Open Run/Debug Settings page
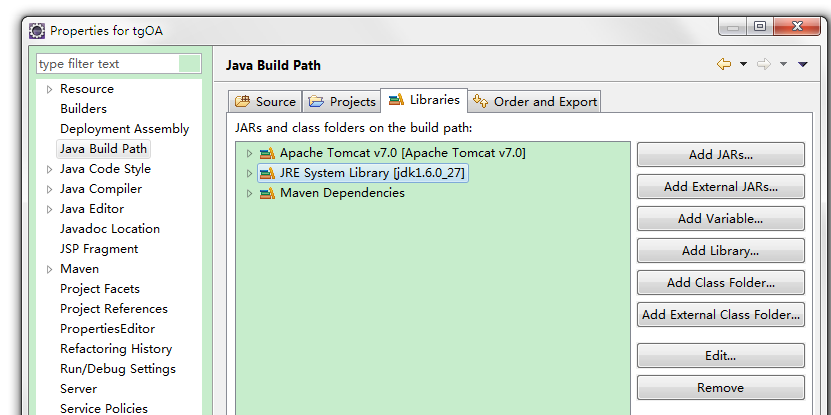Screen dimensions: 831x415 [x=118, y=369]
